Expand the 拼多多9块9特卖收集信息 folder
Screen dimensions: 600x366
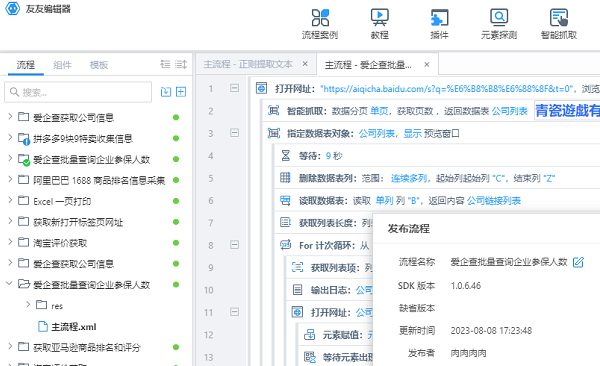coord(10,138)
